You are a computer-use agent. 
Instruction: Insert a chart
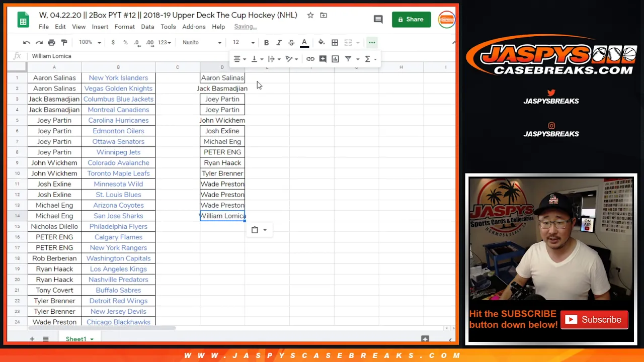(x=335, y=59)
